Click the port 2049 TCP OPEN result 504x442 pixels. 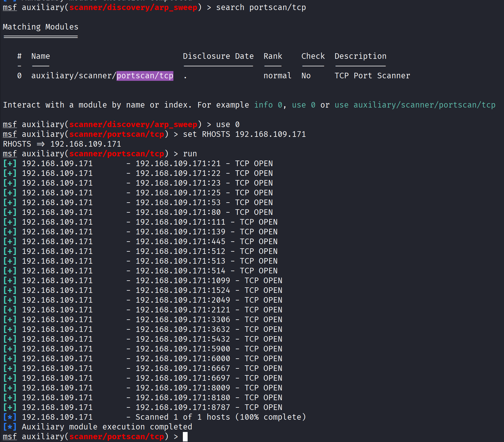tap(142, 300)
